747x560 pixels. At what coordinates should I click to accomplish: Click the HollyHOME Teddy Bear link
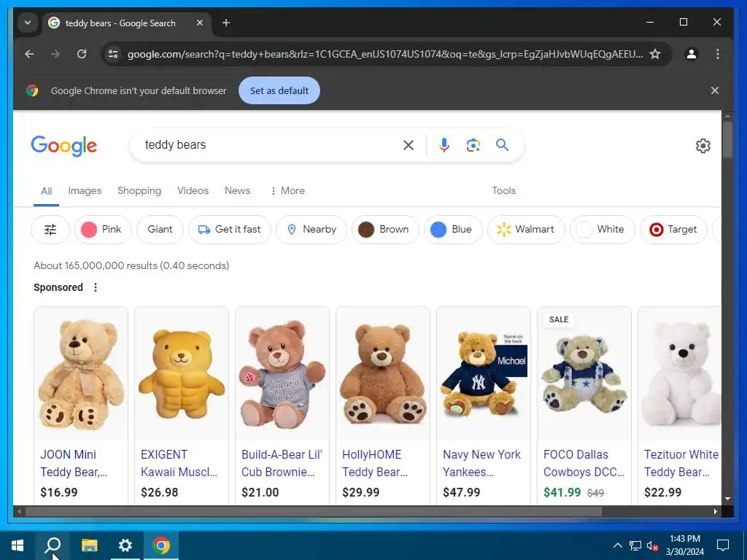click(x=374, y=463)
